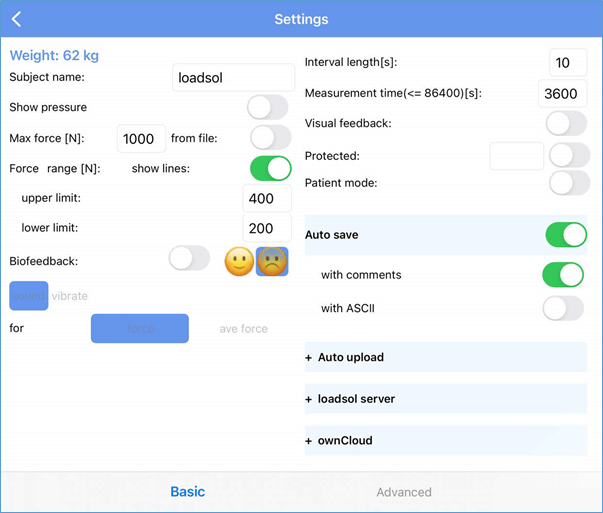Click the 'Force range [N]:' label

[55, 169]
